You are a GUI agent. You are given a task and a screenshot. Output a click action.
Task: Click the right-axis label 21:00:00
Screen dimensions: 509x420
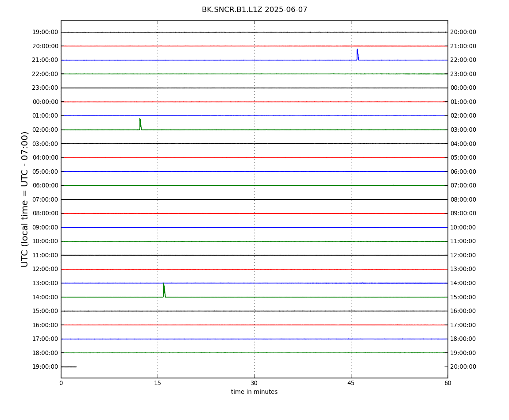pos(463,46)
